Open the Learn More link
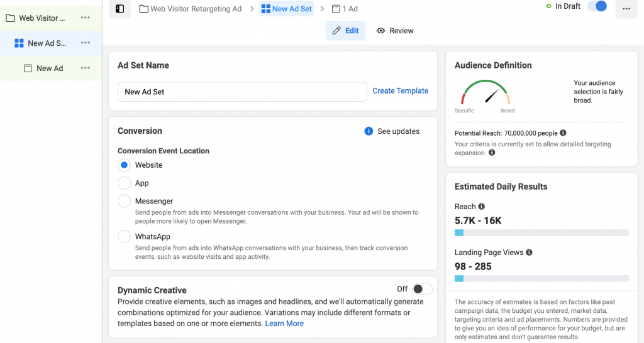Image resolution: width=644 pixels, height=343 pixels. pos(284,324)
